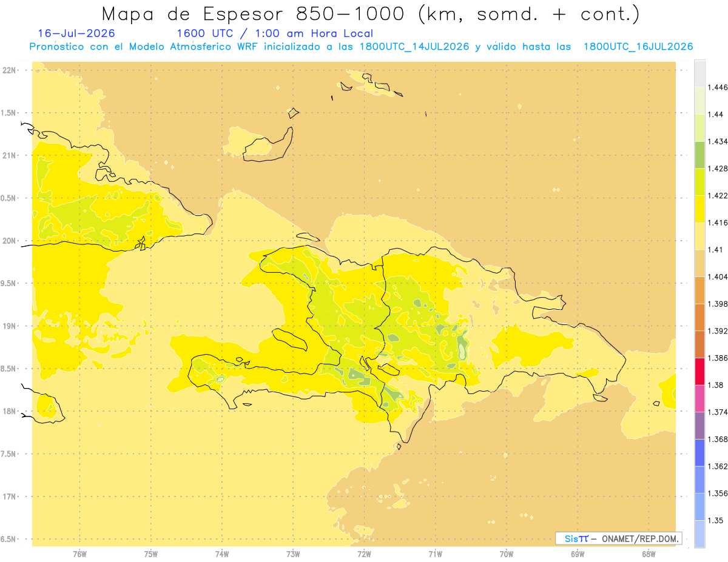
Task: Click the pink legend color band
Action: pyautogui.click(x=699, y=398)
